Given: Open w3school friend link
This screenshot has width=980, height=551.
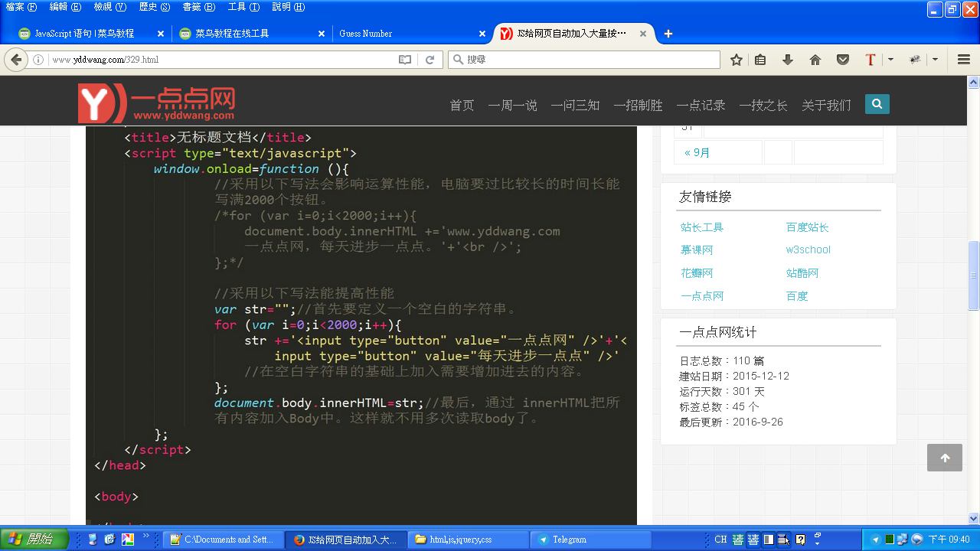Looking at the screenshot, I should [x=808, y=250].
